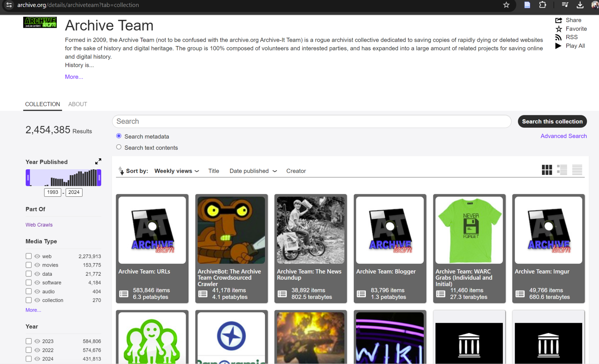The height and width of the screenshot is (364, 599).
Task: Switch to grid view layout icon
Action: 547,170
